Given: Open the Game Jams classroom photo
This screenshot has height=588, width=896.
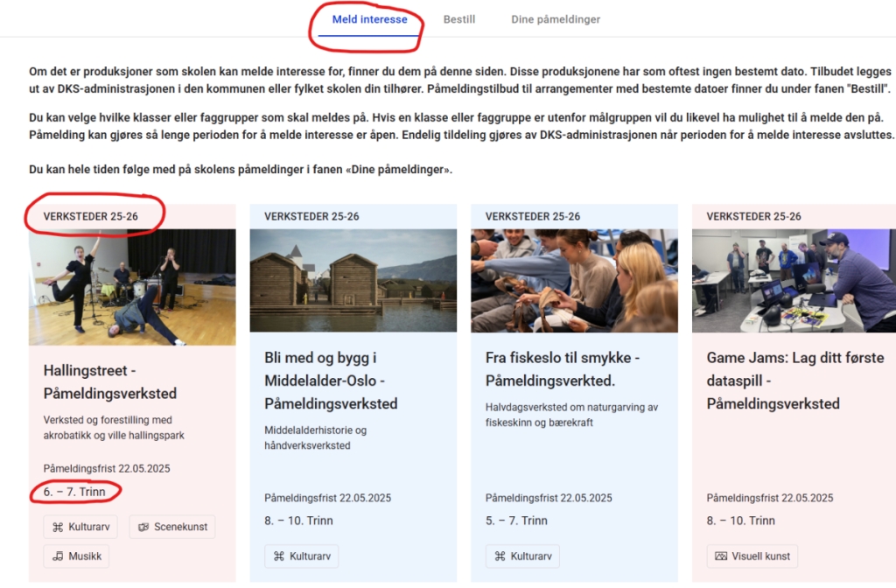Looking at the screenshot, I should pos(794,281).
